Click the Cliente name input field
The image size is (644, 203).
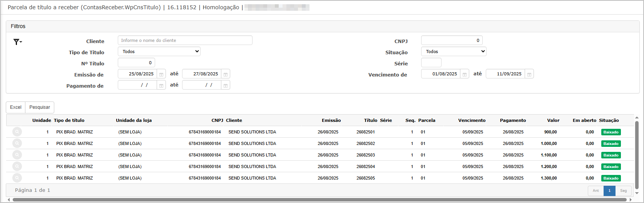coord(185,40)
